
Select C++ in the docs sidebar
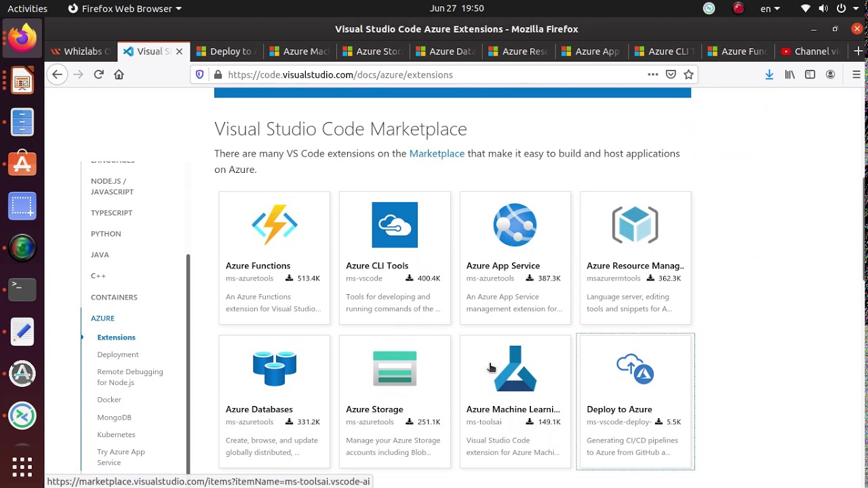pyautogui.click(x=98, y=276)
